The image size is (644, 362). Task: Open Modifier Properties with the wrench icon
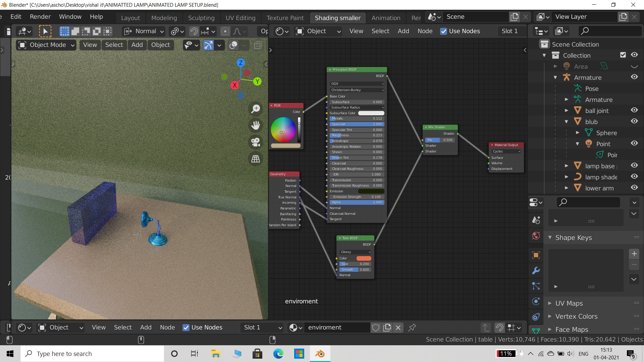536,270
